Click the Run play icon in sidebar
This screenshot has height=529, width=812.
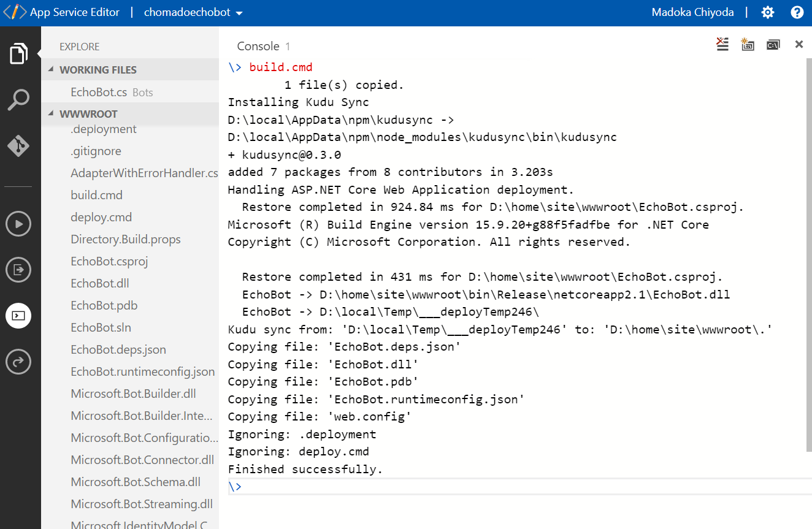[x=18, y=224]
